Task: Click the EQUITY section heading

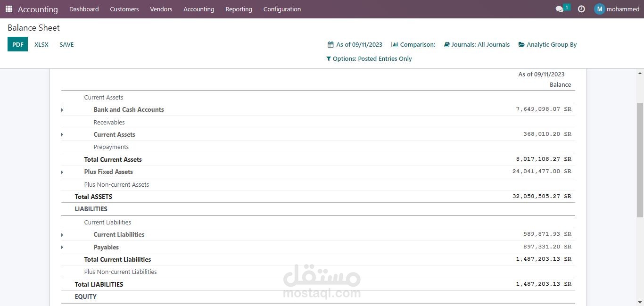Action: coord(85,297)
